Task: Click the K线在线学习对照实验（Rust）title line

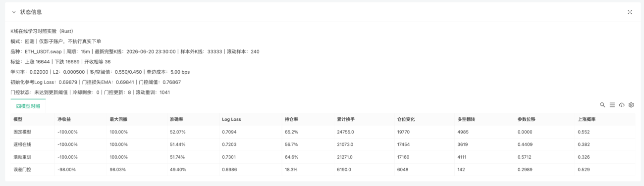Action: tap(42, 31)
